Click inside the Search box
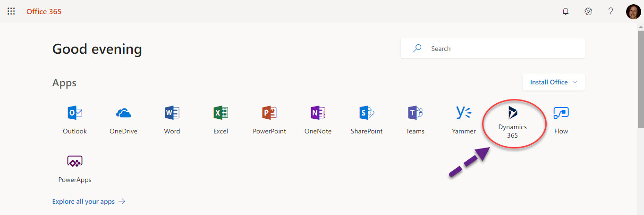 point(493,49)
